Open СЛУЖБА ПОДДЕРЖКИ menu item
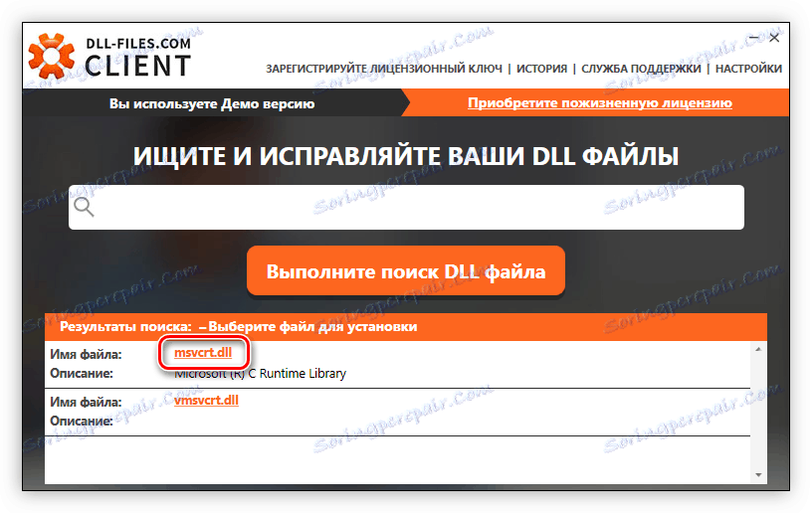The width and height of the screenshot is (812, 513). click(x=641, y=69)
